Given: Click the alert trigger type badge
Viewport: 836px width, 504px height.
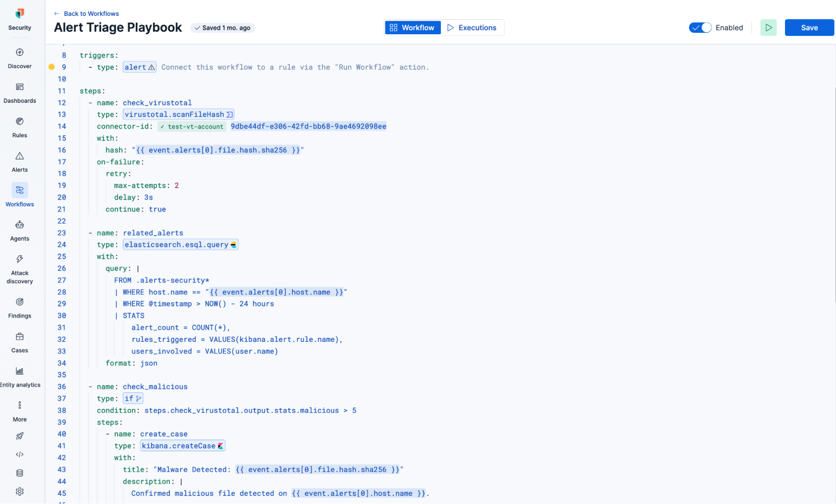Looking at the screenshot, I should click(x=140, y=67).
